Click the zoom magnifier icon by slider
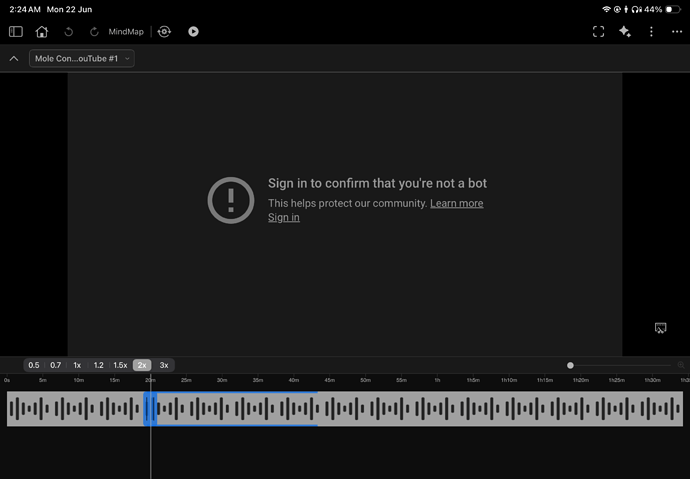The image size is (690, 479). pos(681,365)
